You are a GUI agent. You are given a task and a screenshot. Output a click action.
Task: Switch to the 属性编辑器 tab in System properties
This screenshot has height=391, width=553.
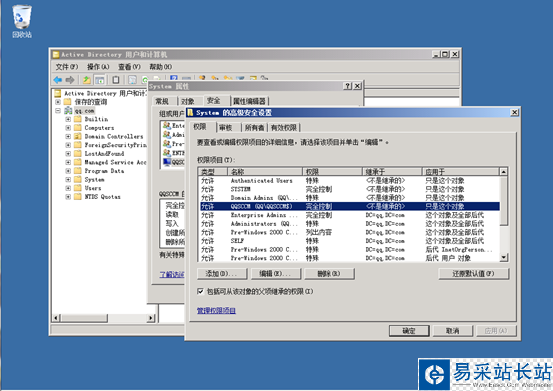[x=249, y=101]
